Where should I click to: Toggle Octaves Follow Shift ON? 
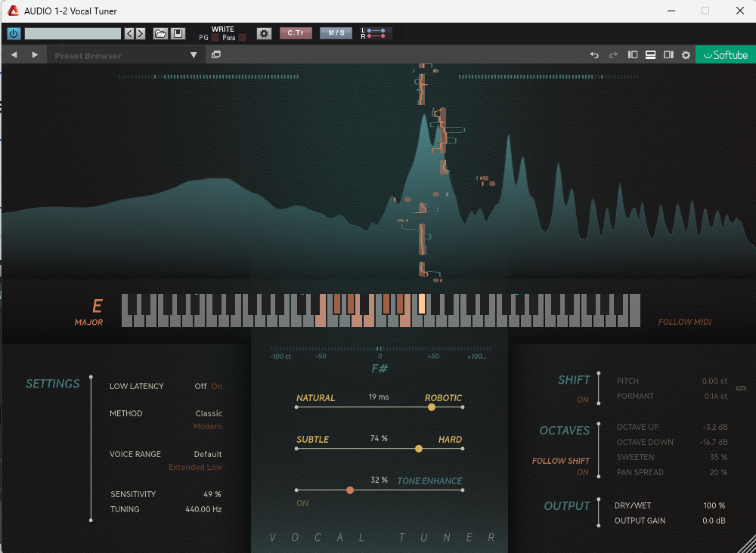[583, 473]
